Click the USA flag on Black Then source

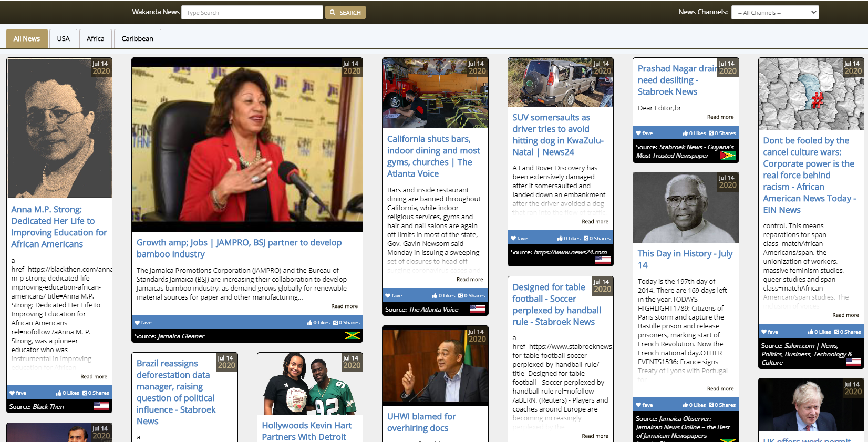coord(101,406)
